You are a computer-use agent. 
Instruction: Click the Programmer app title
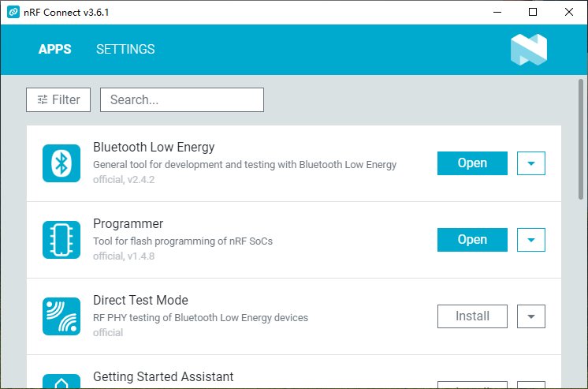pos(128,224)
